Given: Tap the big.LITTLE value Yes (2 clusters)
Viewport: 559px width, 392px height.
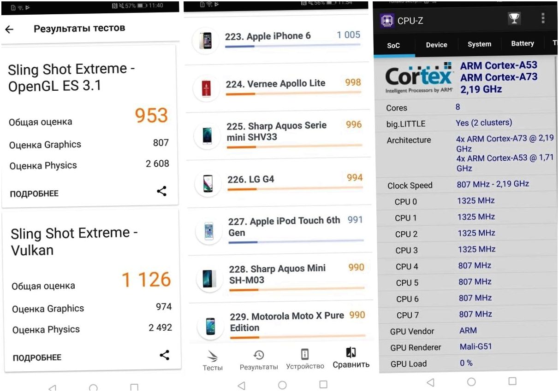Looking at the screenshot, I should coord(484,123).
